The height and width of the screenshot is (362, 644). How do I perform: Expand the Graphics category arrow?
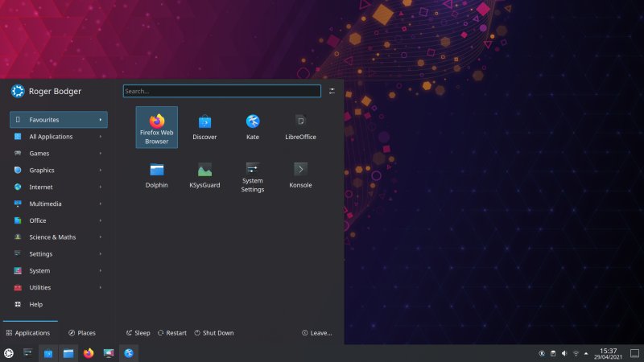coord(100,171)
